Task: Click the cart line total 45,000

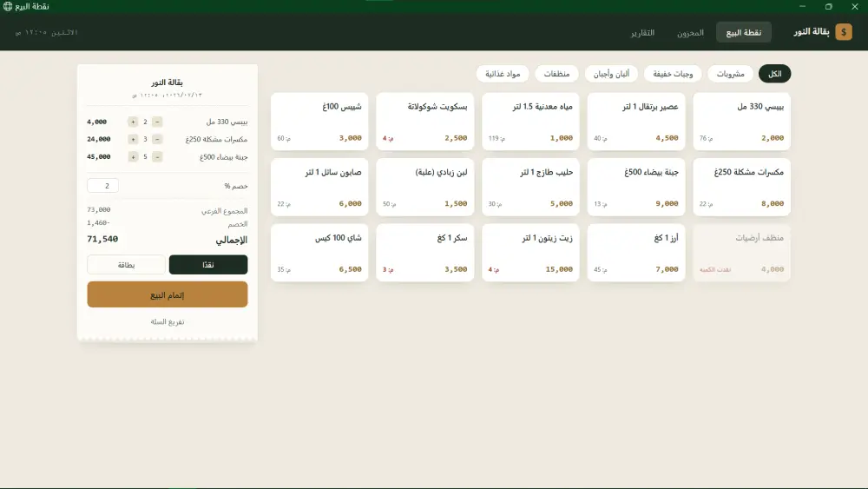Action: (99, 156)
